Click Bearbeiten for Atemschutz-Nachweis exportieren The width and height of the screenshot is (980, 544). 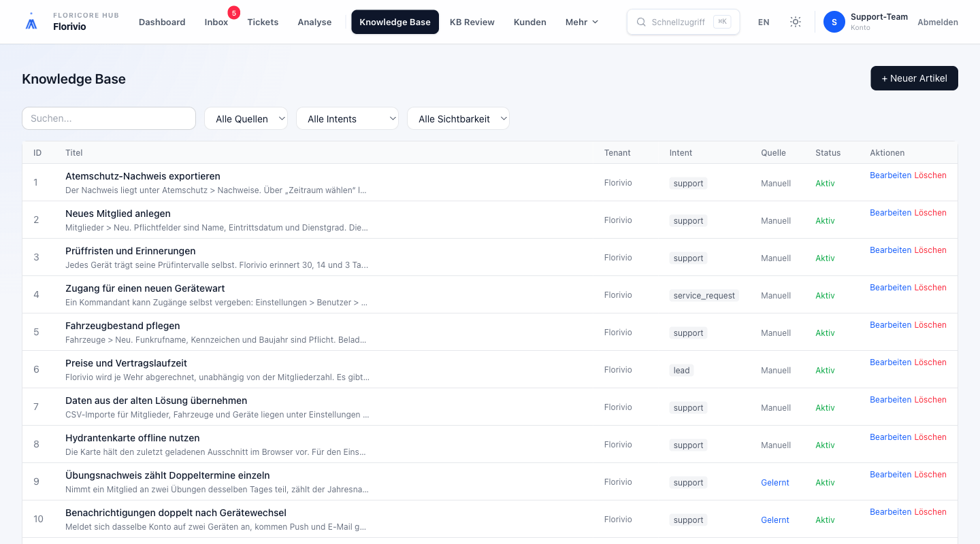pos(890,175)
